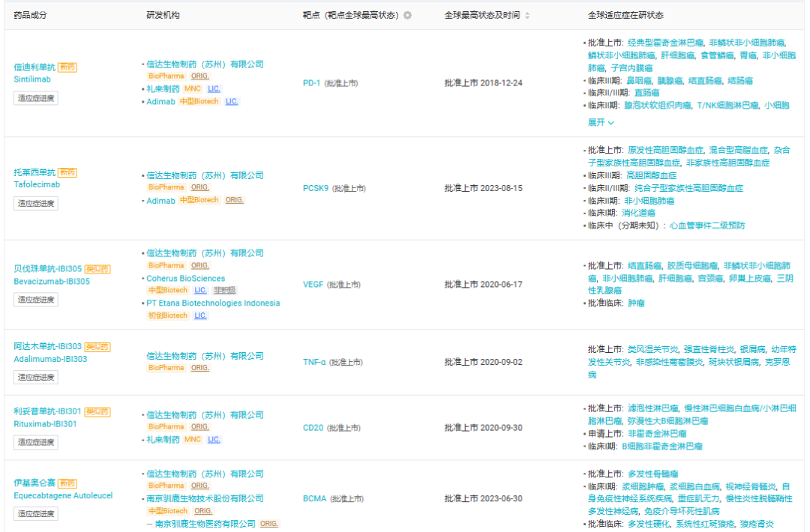
Task: Click 直肠癌 indication under 临床II/III期
Action: click(x=646, y=93)
